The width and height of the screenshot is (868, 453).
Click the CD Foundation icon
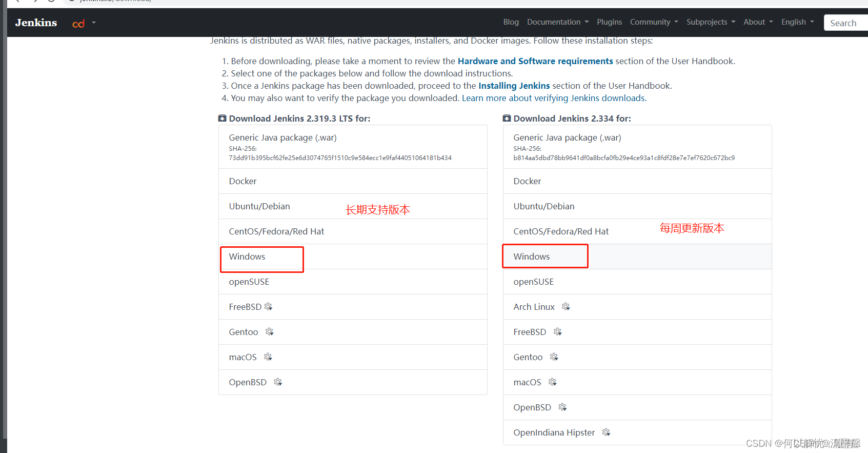tap(78, 24)
